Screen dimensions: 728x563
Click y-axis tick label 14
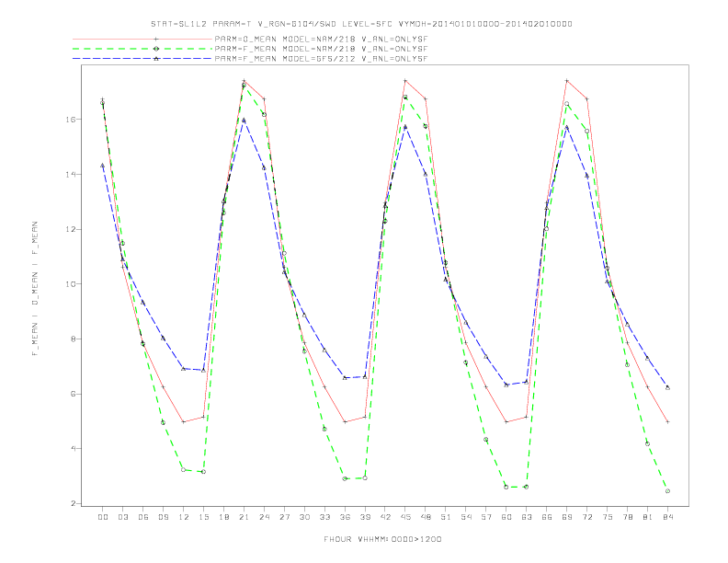pos(71,174)
